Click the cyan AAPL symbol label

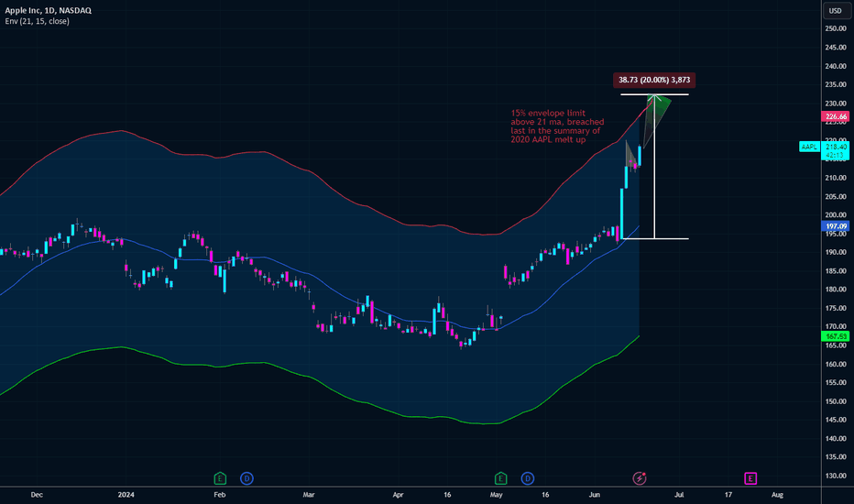click(809, 147)
